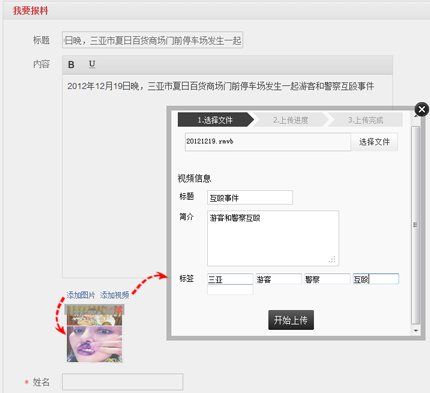Image resolution: width=430 pixels, height=393 pixels.
Task: Focus the 警察 tag field
Action: coord(327,279)
